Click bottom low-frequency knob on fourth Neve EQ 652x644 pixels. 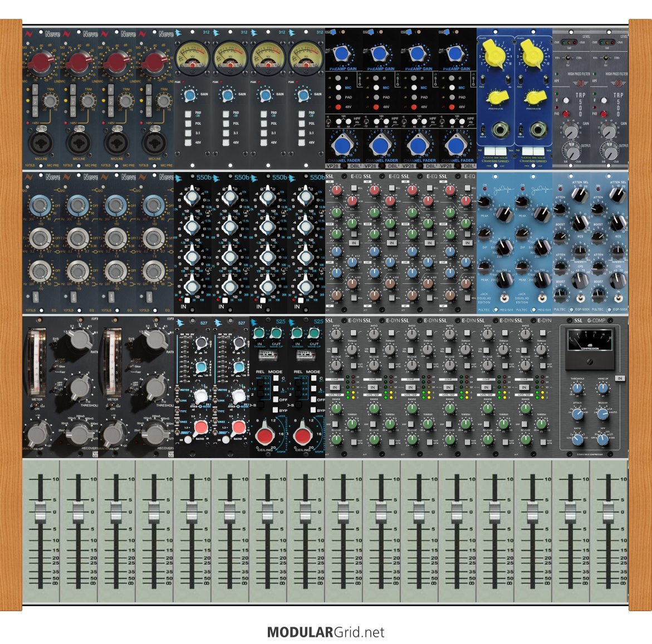pyautogui.click(x=154, y=271)
